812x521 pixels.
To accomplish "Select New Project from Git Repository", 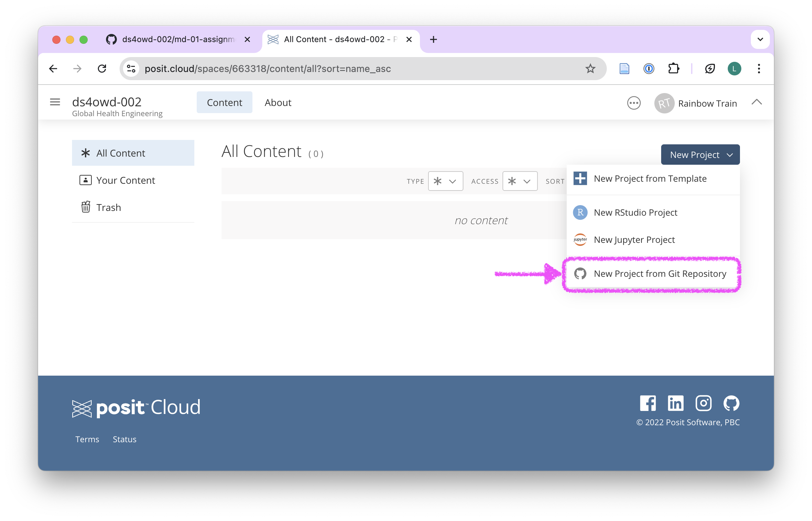I will [659, 274].
